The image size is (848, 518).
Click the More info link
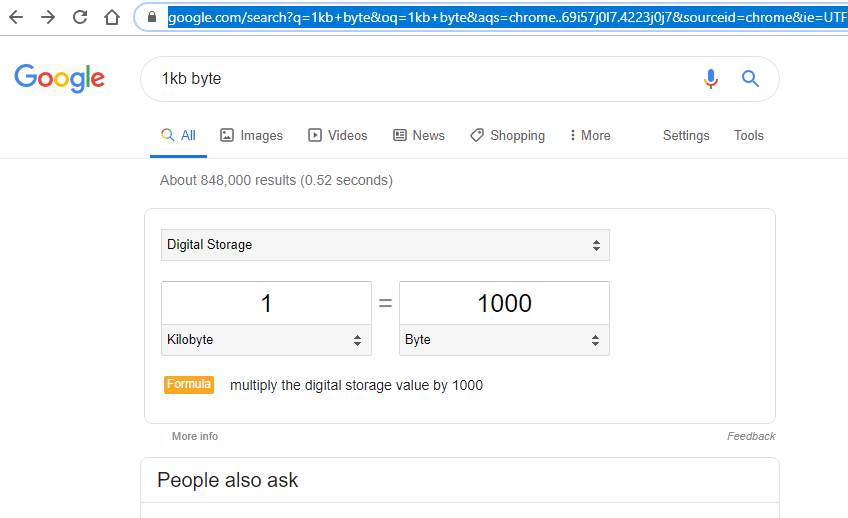pyautogui.click(x=195, y=436)
